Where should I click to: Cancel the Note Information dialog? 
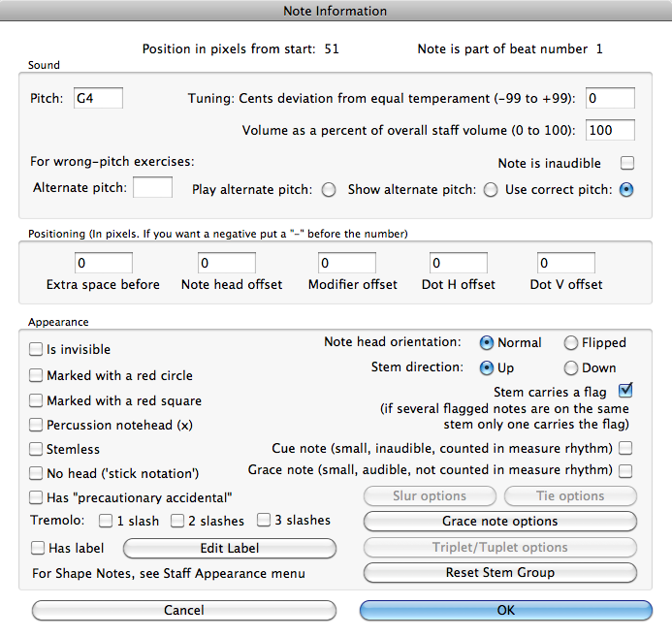pos(184,610)
